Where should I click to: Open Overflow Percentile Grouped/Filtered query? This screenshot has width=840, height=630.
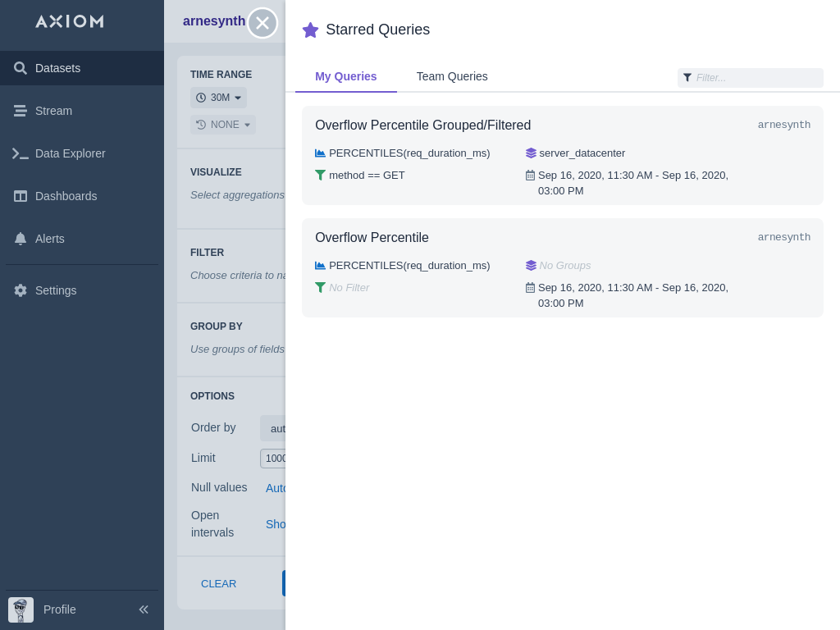point(422,126)
